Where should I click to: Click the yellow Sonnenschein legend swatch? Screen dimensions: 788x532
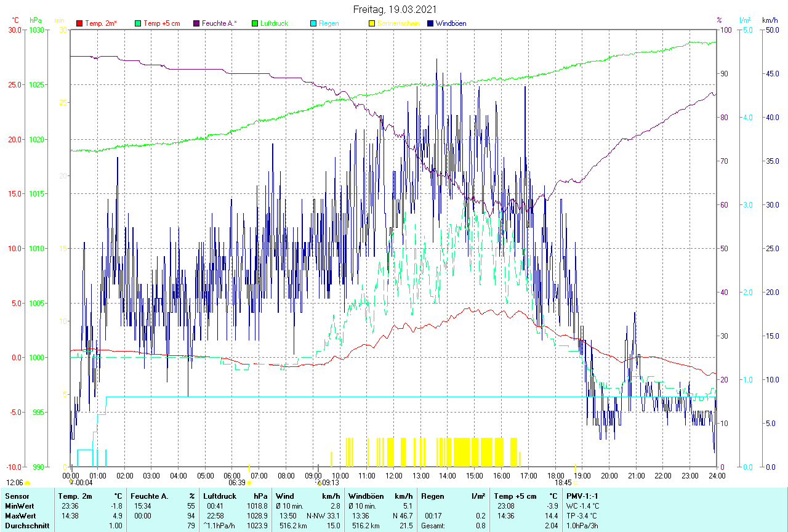coord(372,23)
